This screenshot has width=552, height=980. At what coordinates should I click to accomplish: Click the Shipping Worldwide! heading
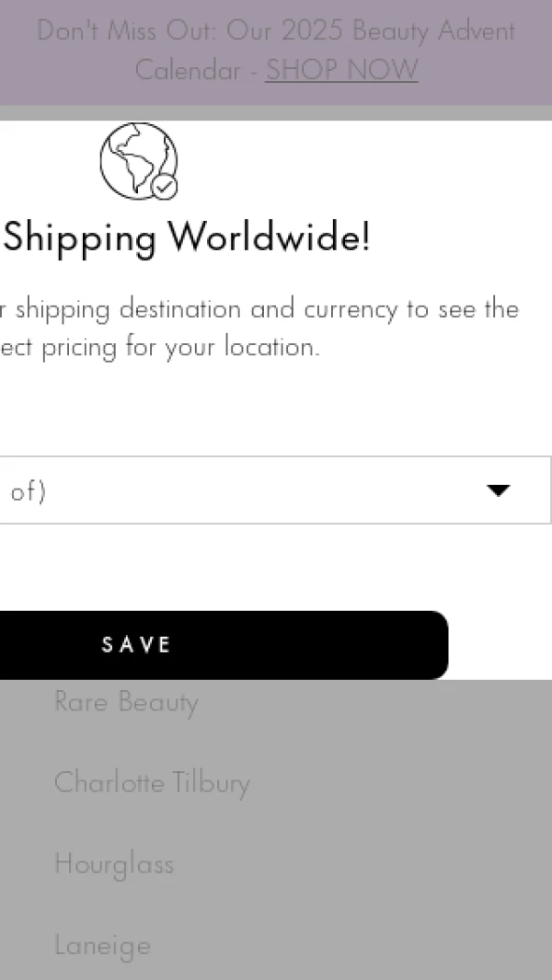[x=187, y=237]
